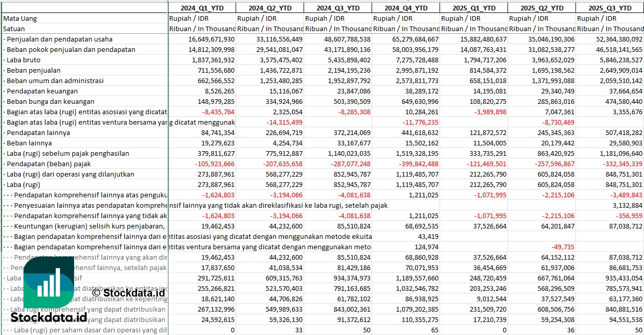Select the 2024_Q4_YTD column header

pos(406,8)
